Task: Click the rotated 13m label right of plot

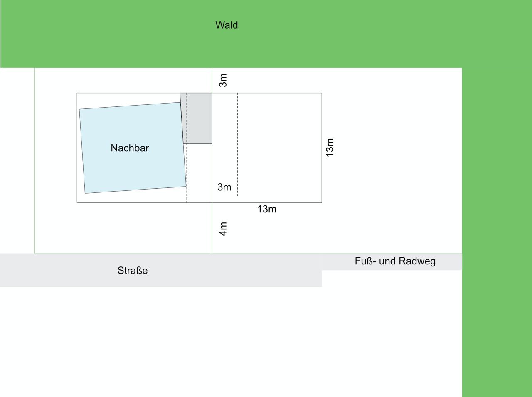Action: pyautogui.click(x=330, y=148)
